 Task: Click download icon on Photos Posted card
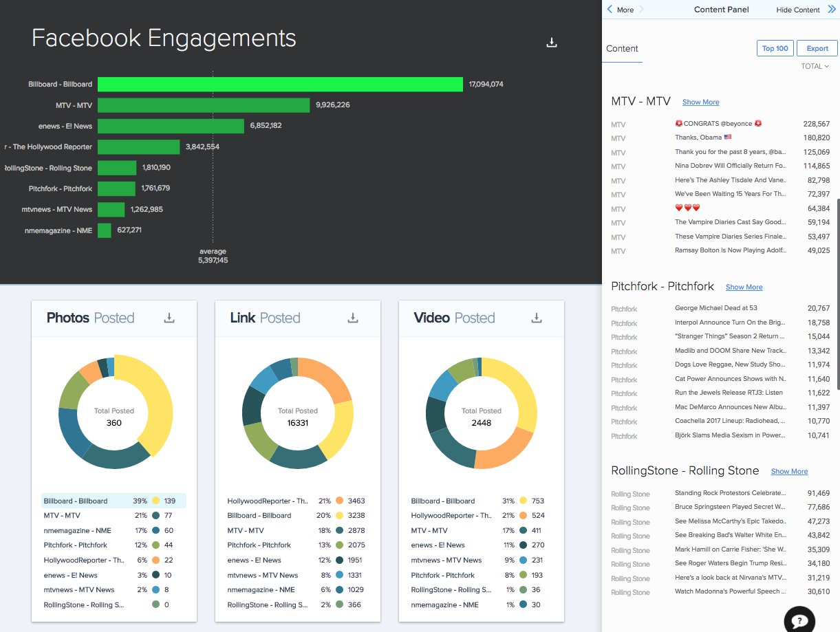pyautogui.click(x=169, y=318)
